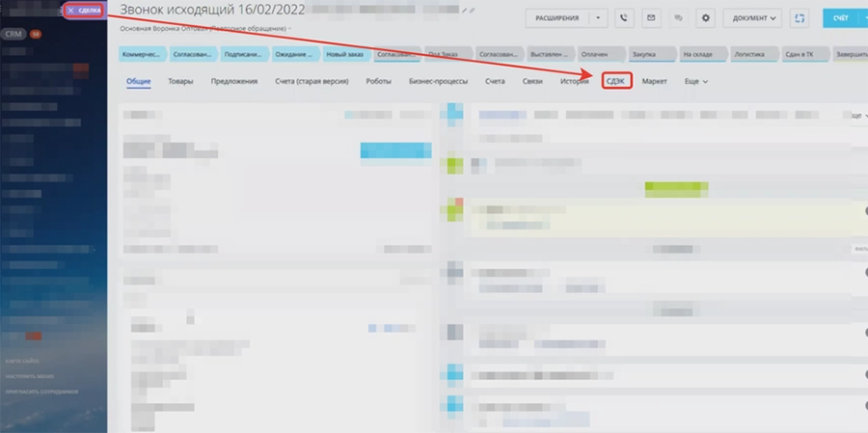
Task: Click the Расширения button
Action: click(557, 18)
